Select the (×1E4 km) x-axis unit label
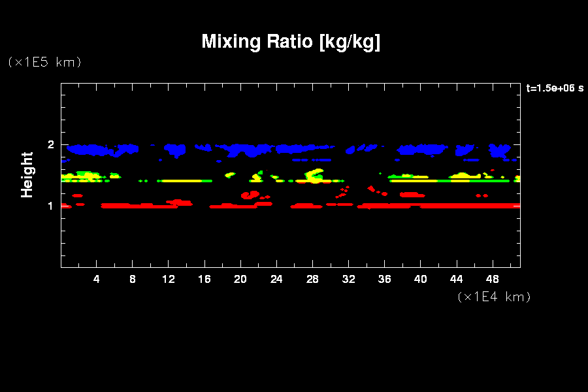The image size is (588, 392). tap(494, 297)
